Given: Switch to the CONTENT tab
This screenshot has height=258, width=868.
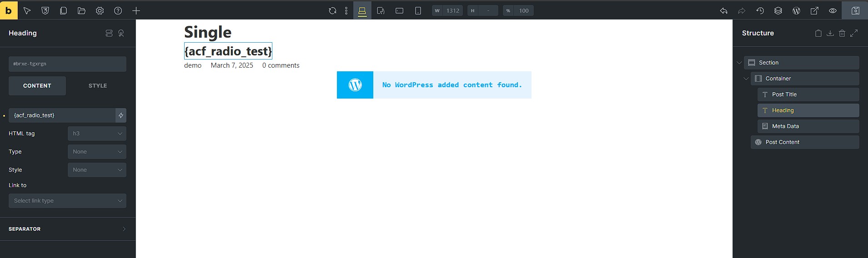Looking at the screenshot, I should coord(37,86).
